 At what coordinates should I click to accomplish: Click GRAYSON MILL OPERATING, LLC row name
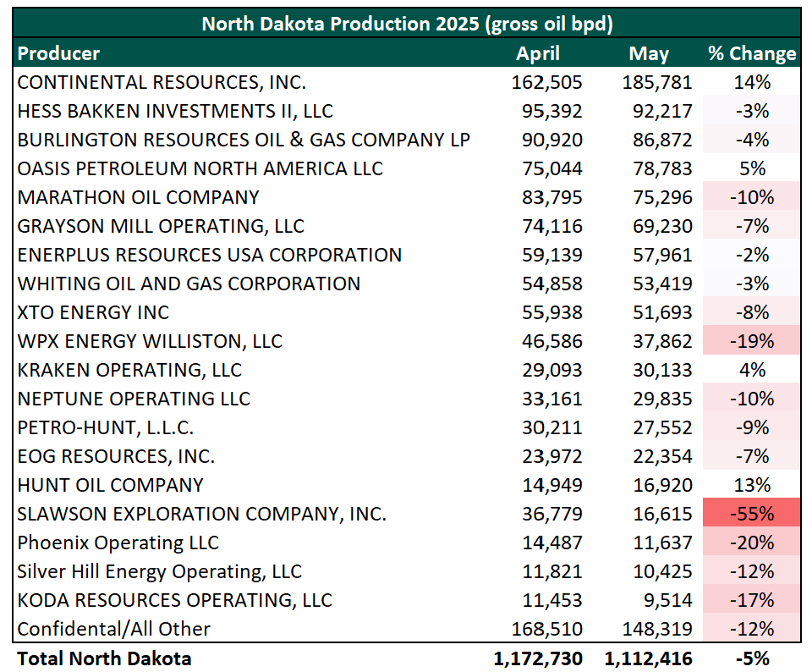[161, 227]
